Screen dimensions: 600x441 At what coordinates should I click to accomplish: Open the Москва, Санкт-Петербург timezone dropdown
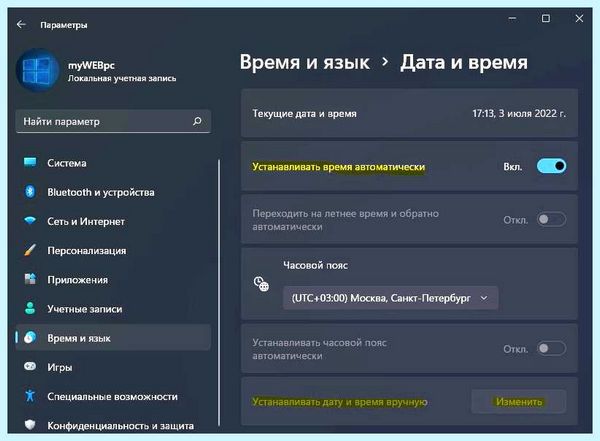tap(390, 298)
